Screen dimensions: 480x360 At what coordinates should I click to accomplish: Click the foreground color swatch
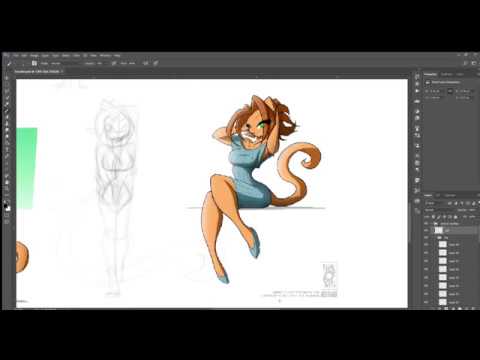coord(6,205)
